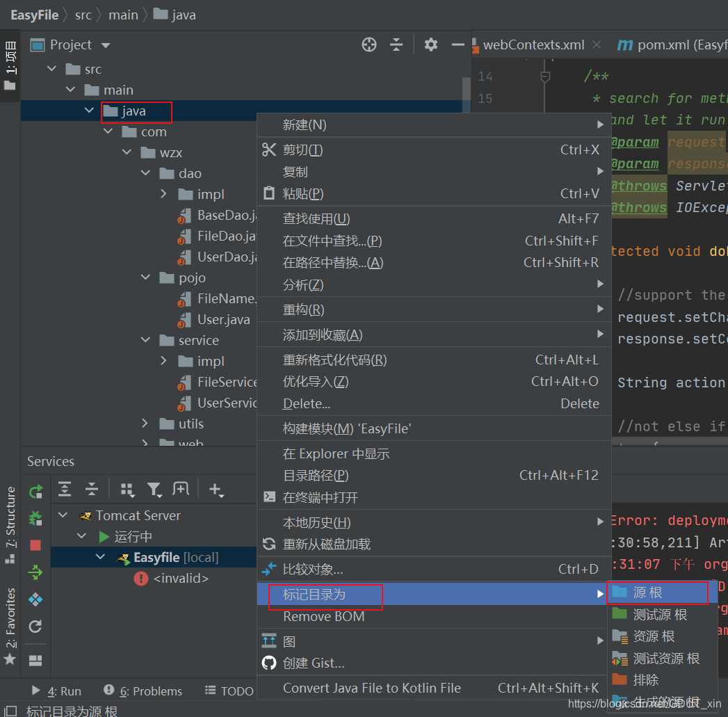Select 重新从磁盘加载 reload from disk
This screenshot has height=717, width=728.
coord(434,544)
